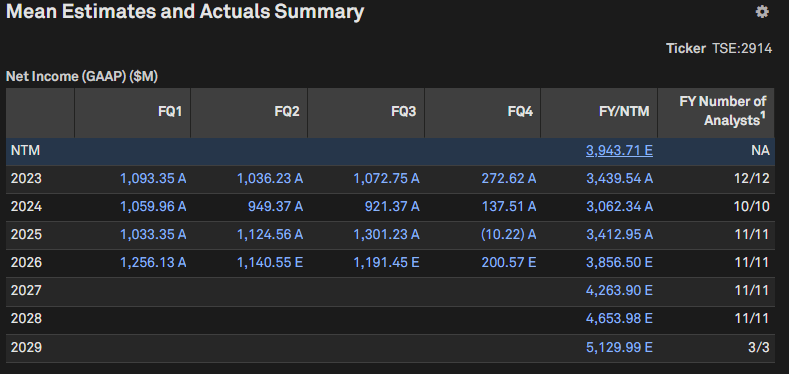Select the 2023 row label
Screen dimensions: 789x374
[26, 179]
